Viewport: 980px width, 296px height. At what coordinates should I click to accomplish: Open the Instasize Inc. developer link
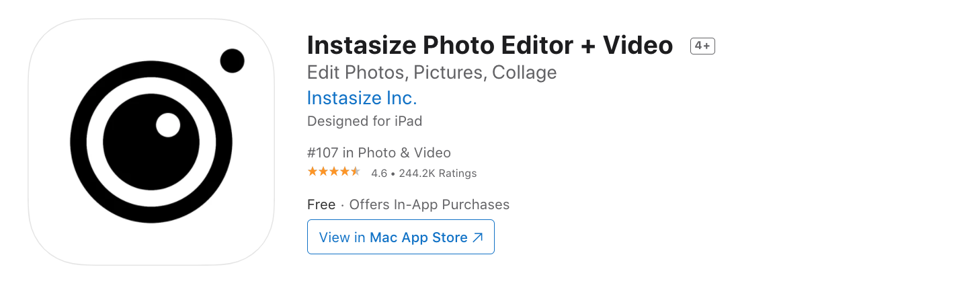pos(362,98)
